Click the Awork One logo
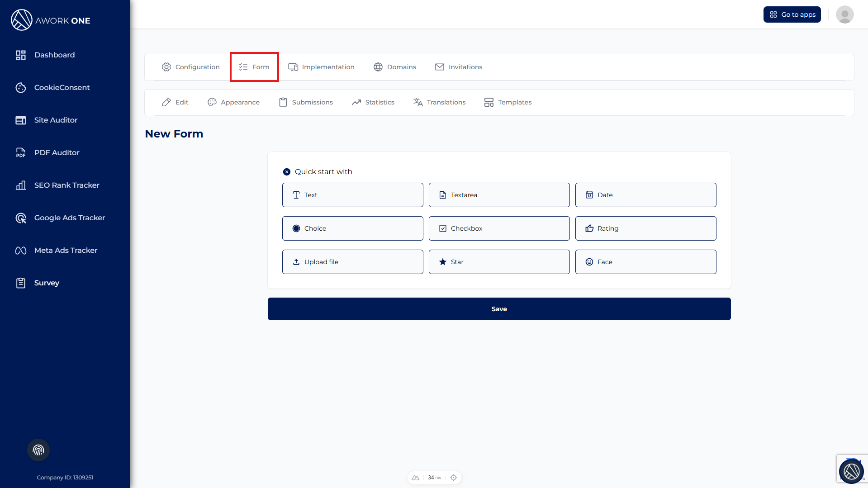Image resolution: width=868 pixels, height=488 pixels. point(51,20)
